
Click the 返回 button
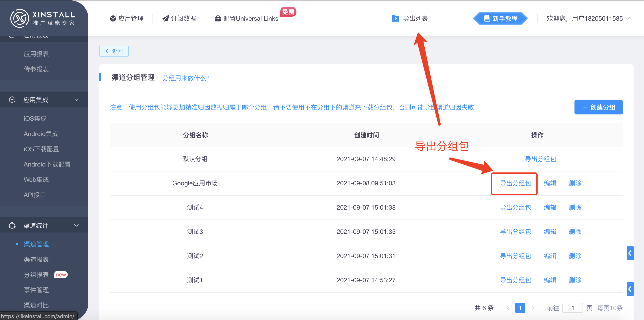click(114, 51)
